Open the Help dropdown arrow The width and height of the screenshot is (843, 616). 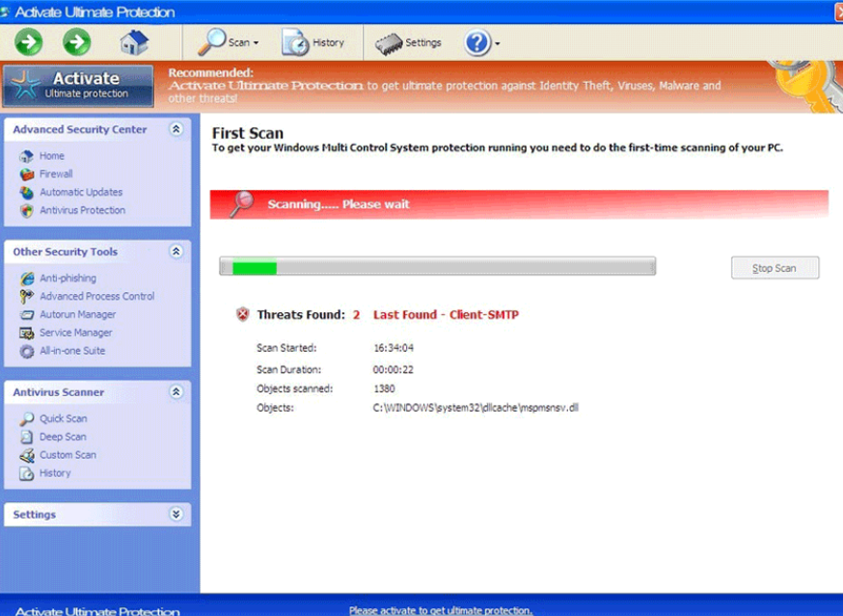click(x=498, y=43)
